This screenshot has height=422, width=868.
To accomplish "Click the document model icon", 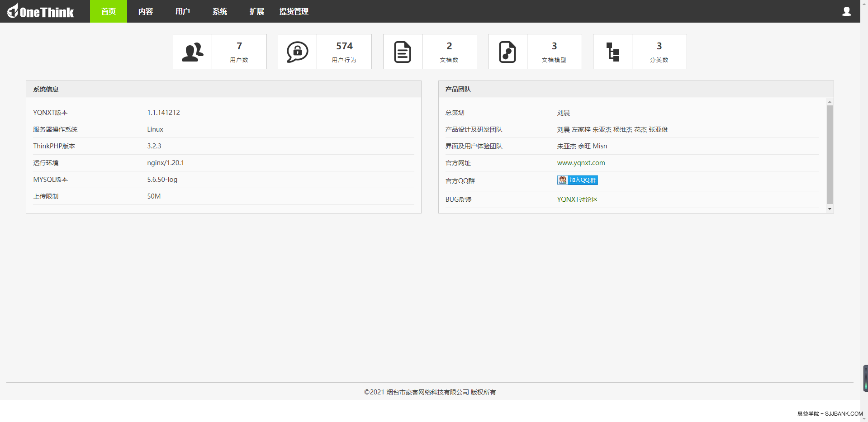I will tap(508, 52).
